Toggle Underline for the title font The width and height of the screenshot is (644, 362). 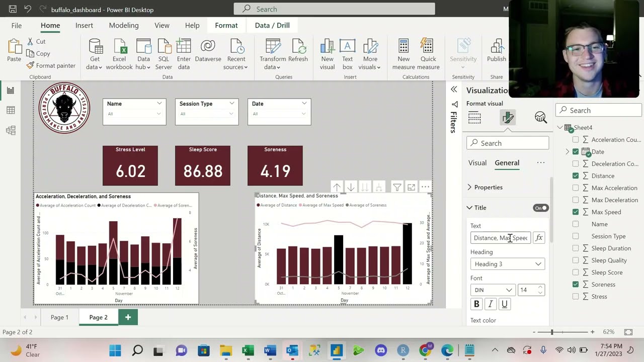[505, 304]
